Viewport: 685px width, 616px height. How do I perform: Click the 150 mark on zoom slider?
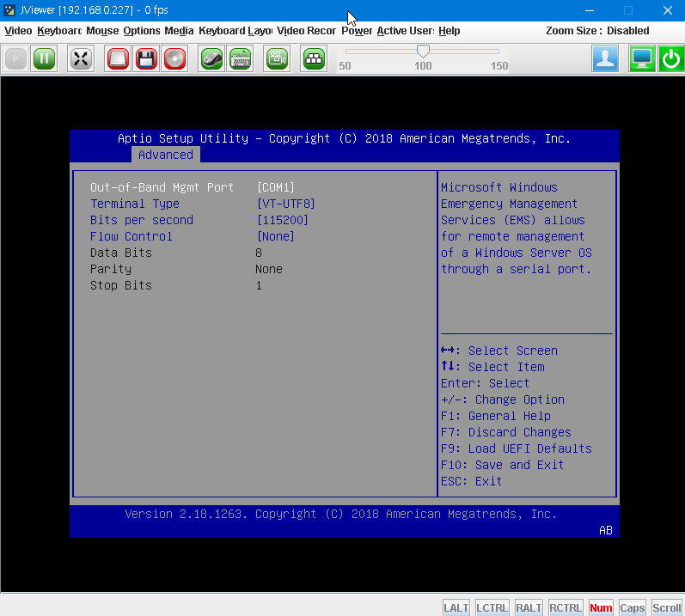(x=498, y=66)
